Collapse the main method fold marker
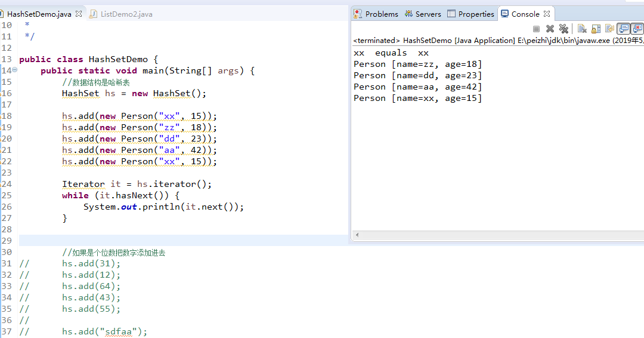The image size is (644, 338). pyautogui.click(x=14, y=70)
